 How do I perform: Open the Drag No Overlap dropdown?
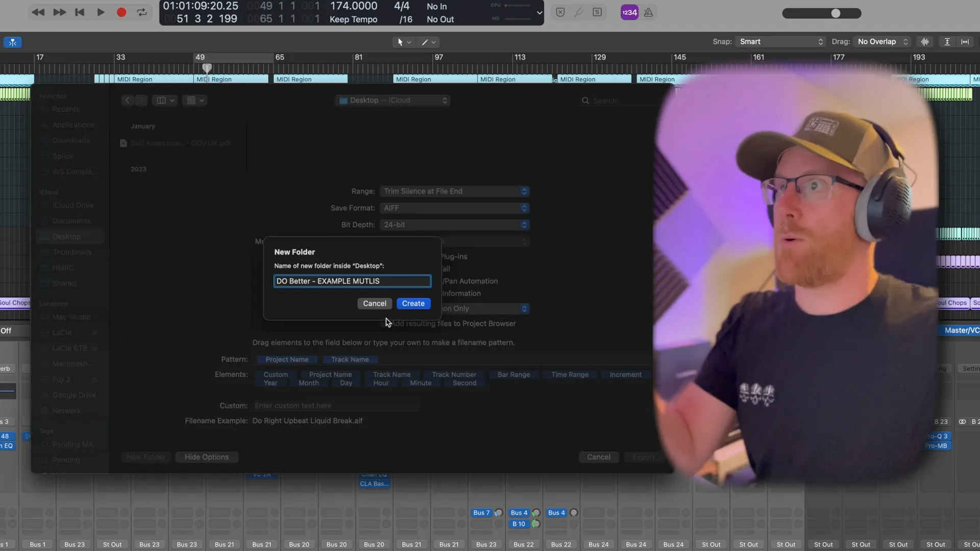coord(883,42)
